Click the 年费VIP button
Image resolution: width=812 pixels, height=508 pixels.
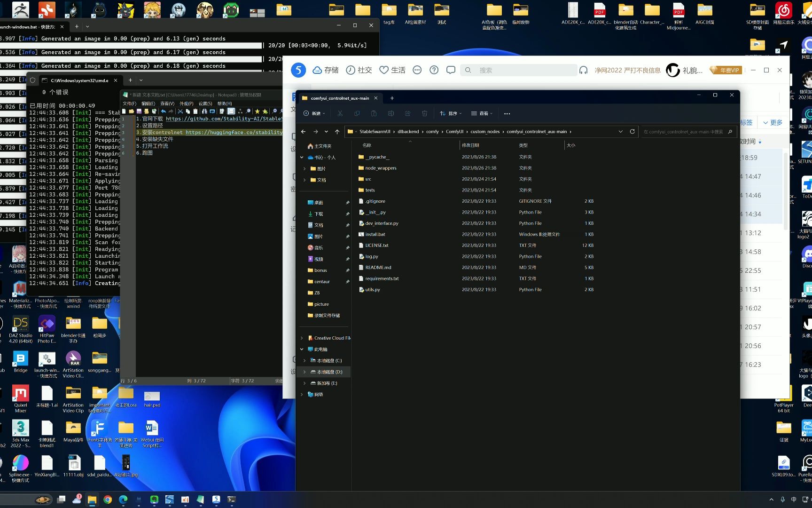click(x=726, y=70)
